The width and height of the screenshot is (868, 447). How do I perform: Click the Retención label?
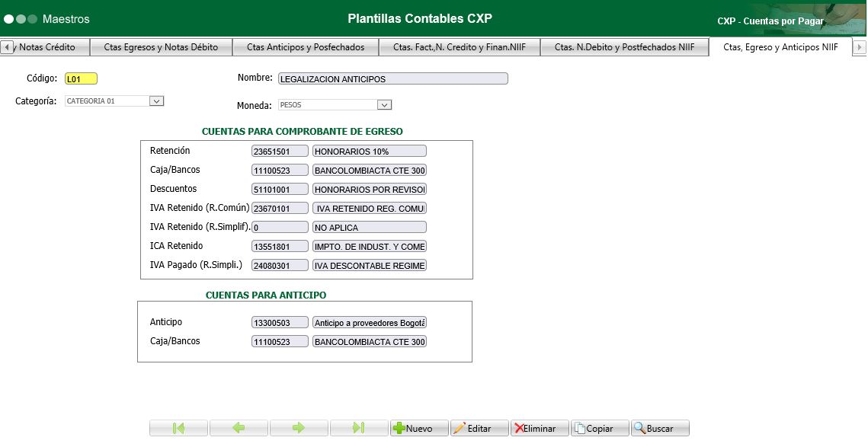pos(170,151)
